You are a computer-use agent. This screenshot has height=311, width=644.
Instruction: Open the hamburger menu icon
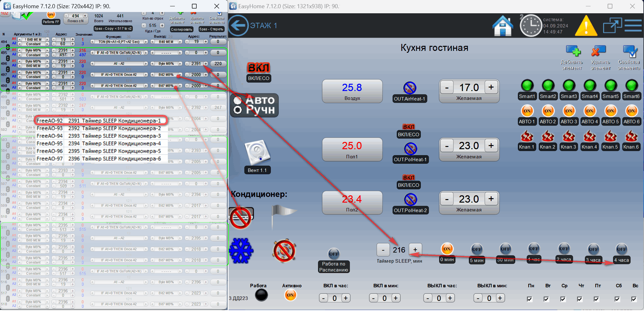pyautogui.click(x=633, y=26)
